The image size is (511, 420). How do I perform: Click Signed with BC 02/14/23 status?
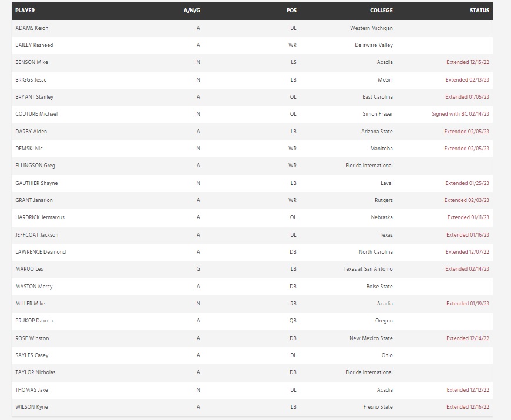point(460,114)
